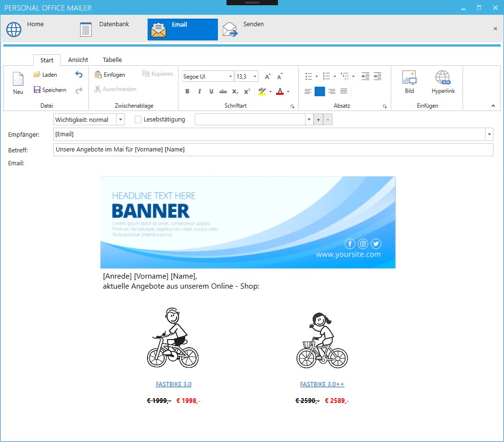Select center alignment
The width and height of the screenshot is (504, 442).
pyautogui.click(x=319, y=91)
